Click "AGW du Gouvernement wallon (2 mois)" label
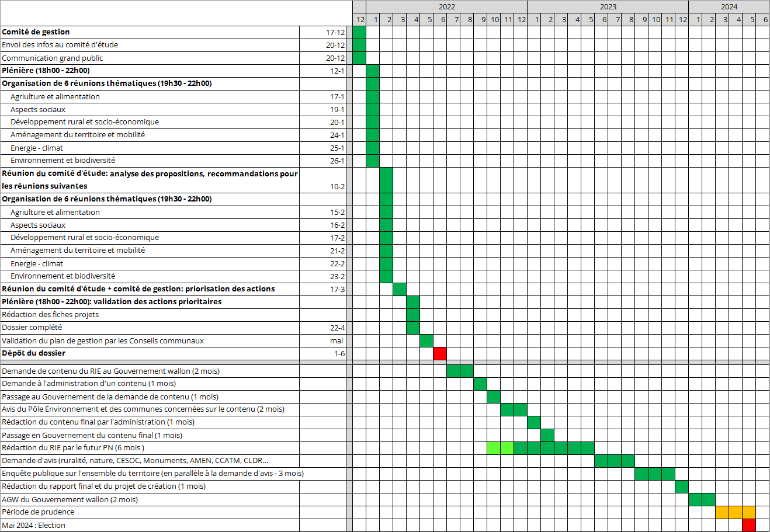This screenshot has height=532, width=770. click(x=70, y=499)
